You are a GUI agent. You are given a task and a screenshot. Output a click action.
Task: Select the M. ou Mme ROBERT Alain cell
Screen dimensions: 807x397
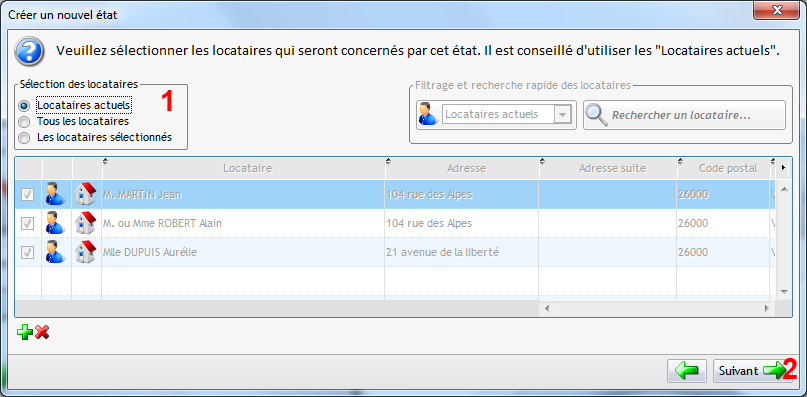(243, 223)
